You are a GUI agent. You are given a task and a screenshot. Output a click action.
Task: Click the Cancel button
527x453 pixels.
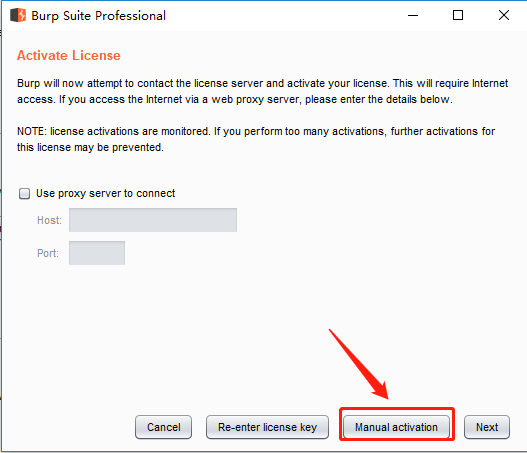click(163, 427)
